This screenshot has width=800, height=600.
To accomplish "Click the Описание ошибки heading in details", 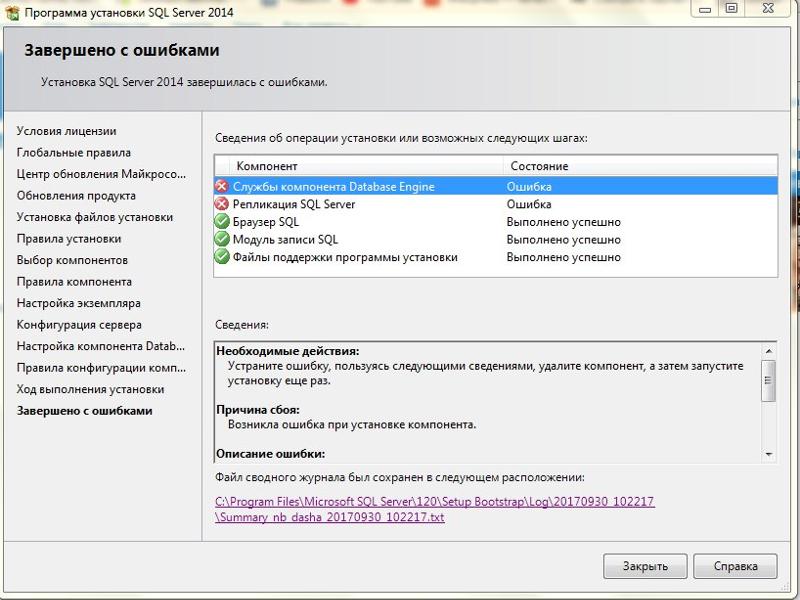I will tap(270, 454).
